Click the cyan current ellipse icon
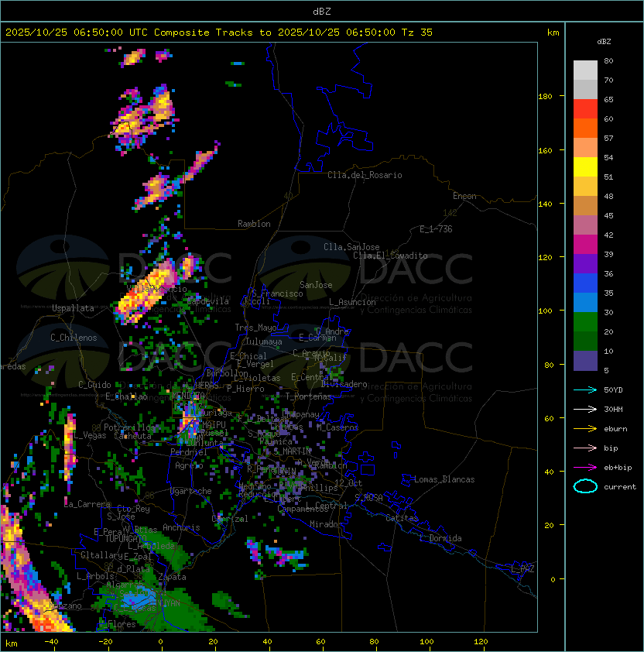Viewport: 644px width, 652px height. click(585, 486)
